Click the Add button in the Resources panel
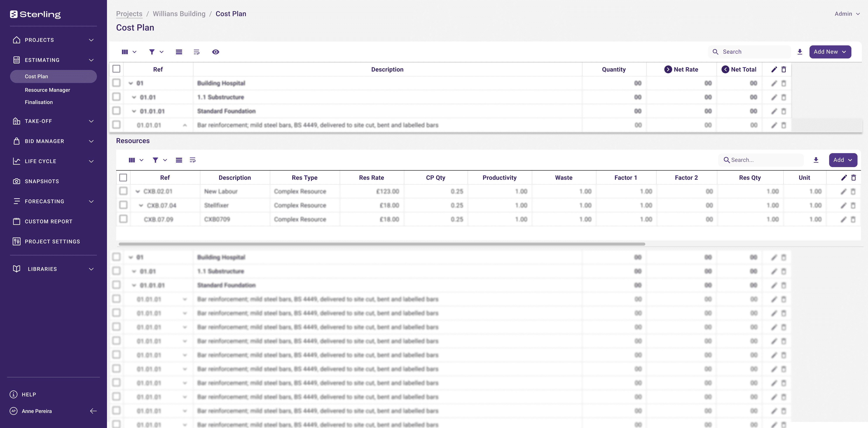 tap(843, 160)
